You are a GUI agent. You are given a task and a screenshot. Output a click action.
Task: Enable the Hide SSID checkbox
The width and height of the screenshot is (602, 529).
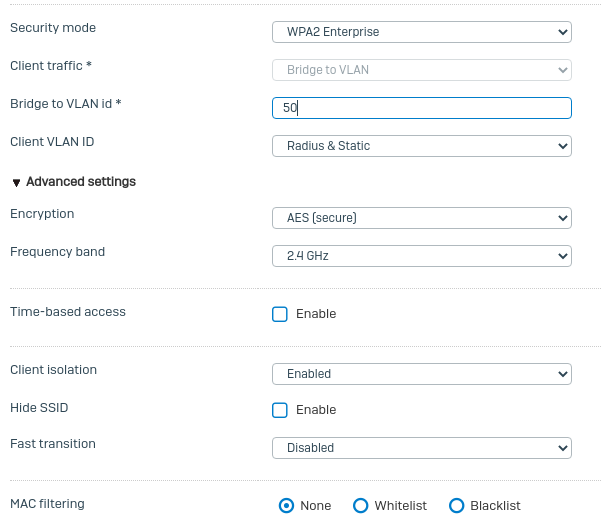tap(280, 410)
